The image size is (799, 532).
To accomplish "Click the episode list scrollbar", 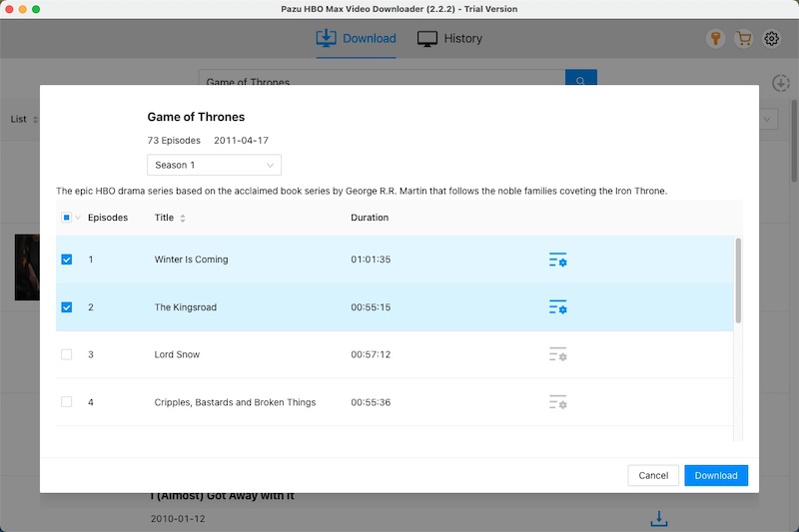I will click(738, 280).
